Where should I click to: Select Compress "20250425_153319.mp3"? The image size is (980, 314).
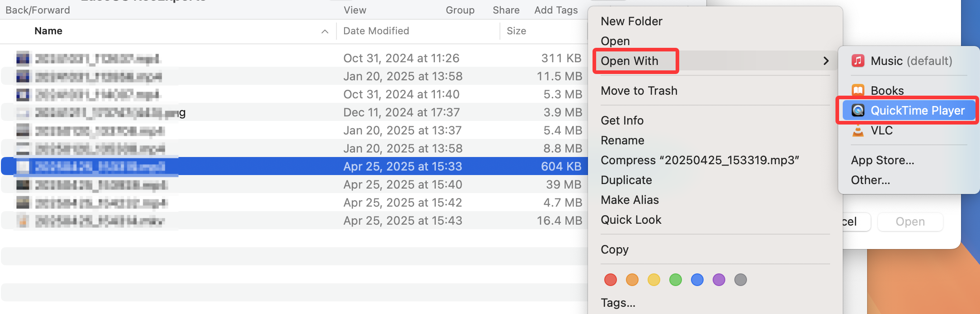click(700, 160)
